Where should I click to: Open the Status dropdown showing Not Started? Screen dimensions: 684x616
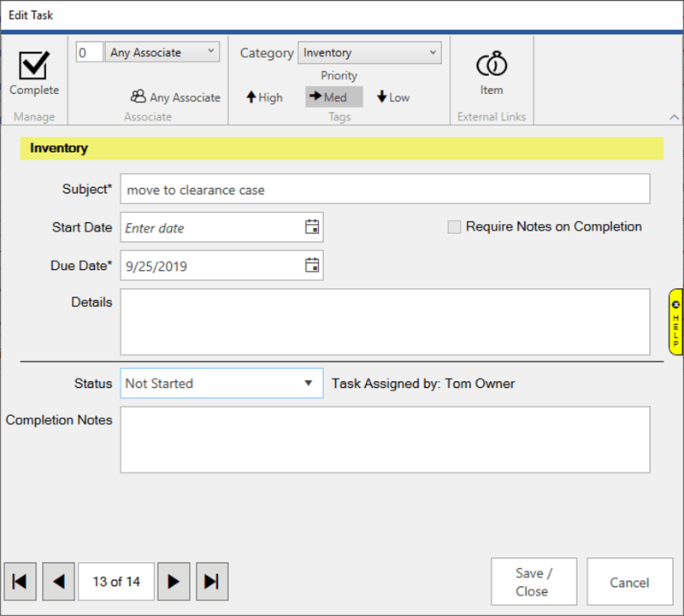[308, 384]
